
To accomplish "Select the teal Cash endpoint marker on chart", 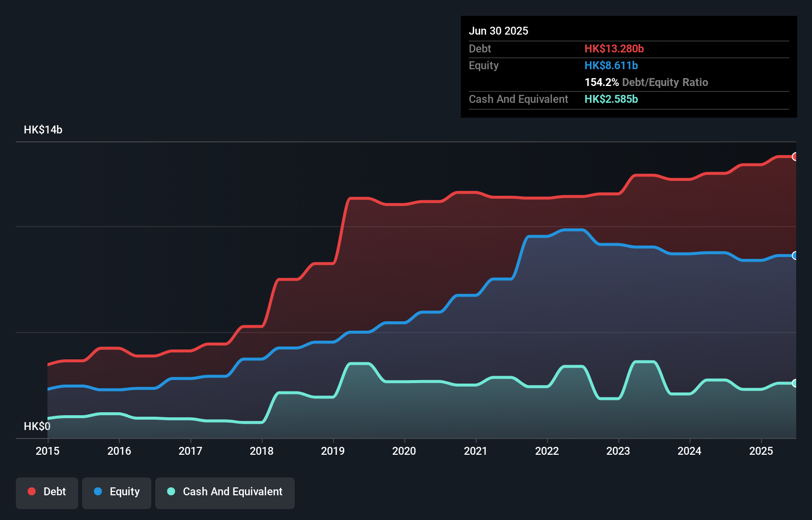I will (795, 383).
